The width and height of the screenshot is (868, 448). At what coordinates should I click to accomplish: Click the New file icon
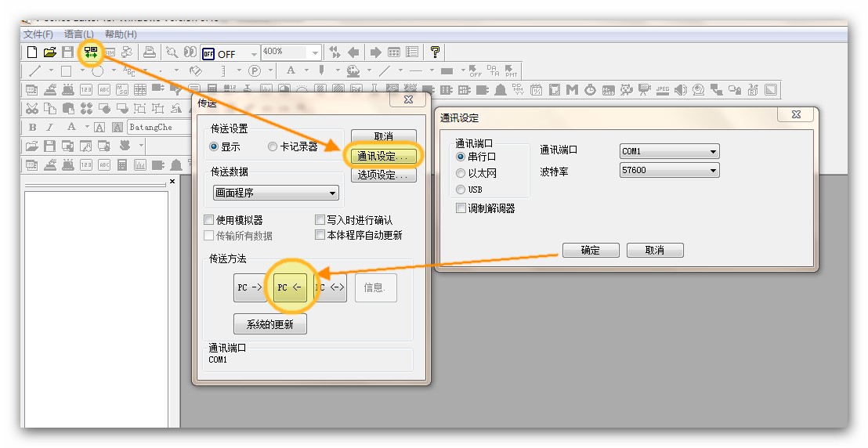tap(32, 52)
